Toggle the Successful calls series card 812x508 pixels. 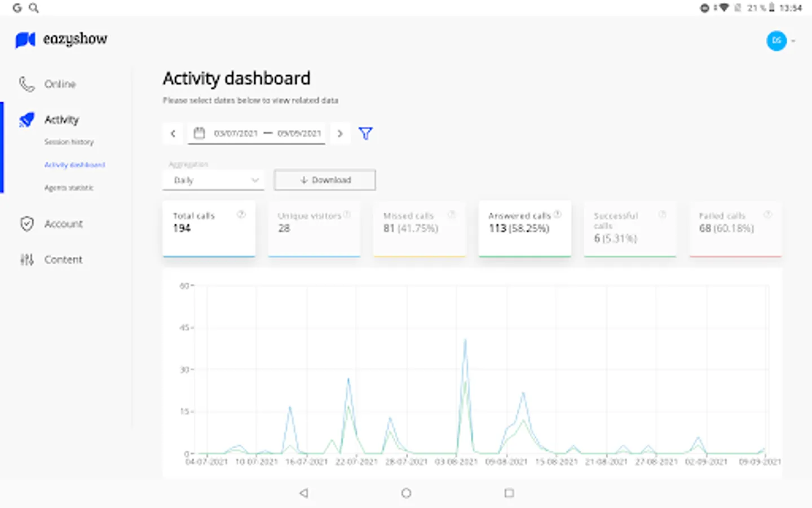pyautogui.click(x=630, y=229)
